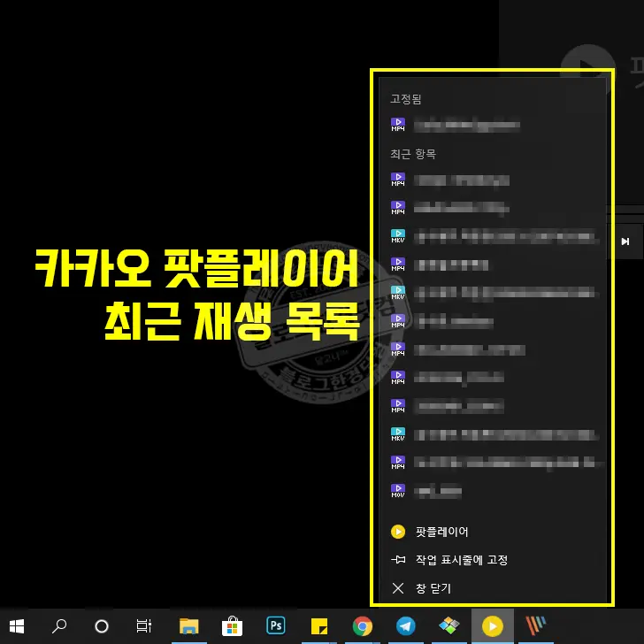
Task: Select 작업 표시줄에 고정 in jump list
Action: click(x=492, y=560)
